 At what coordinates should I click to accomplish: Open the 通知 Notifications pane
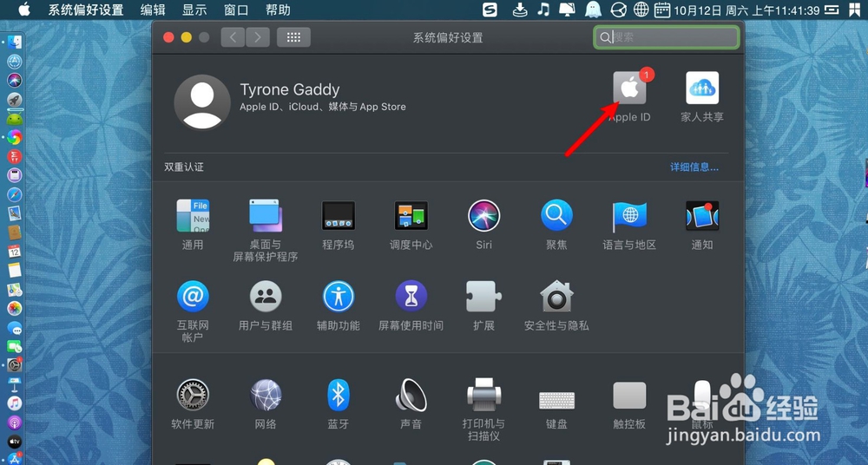pos(702,215)
